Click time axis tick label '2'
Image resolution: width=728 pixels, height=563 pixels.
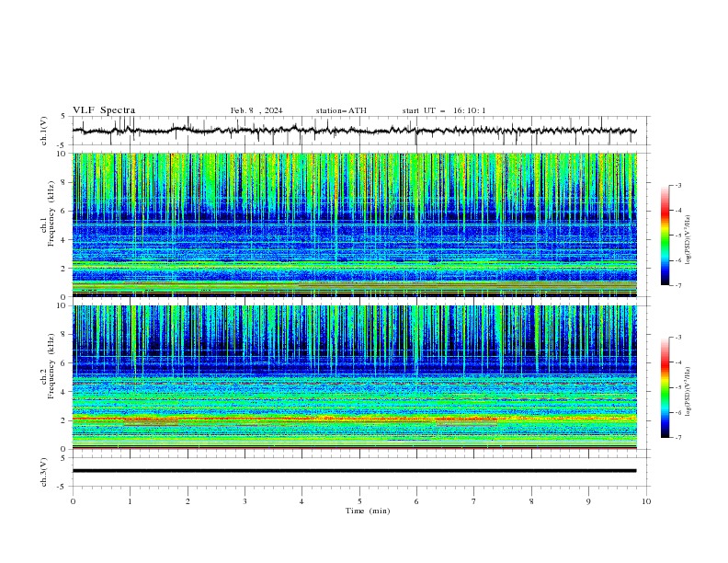[188, 501]
